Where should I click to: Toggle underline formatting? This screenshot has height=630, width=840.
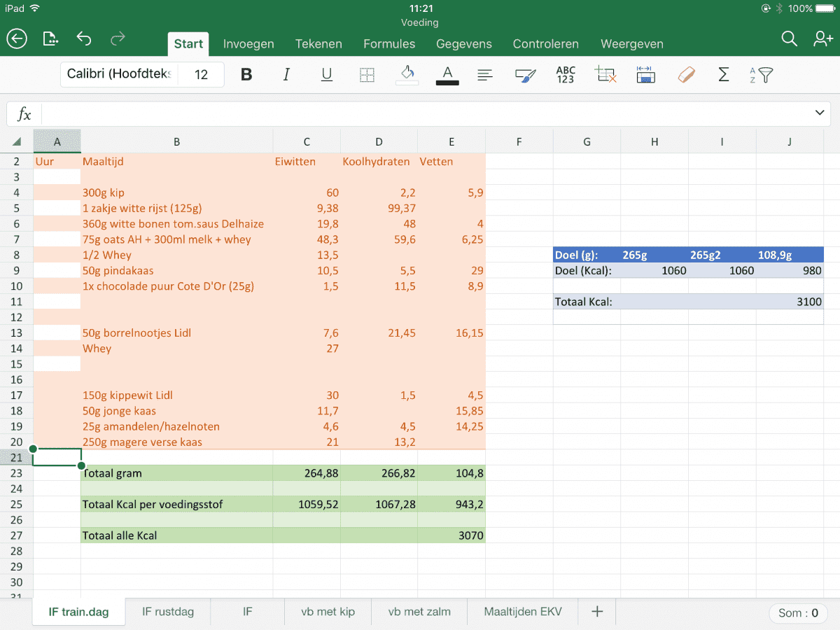point(326,75)
